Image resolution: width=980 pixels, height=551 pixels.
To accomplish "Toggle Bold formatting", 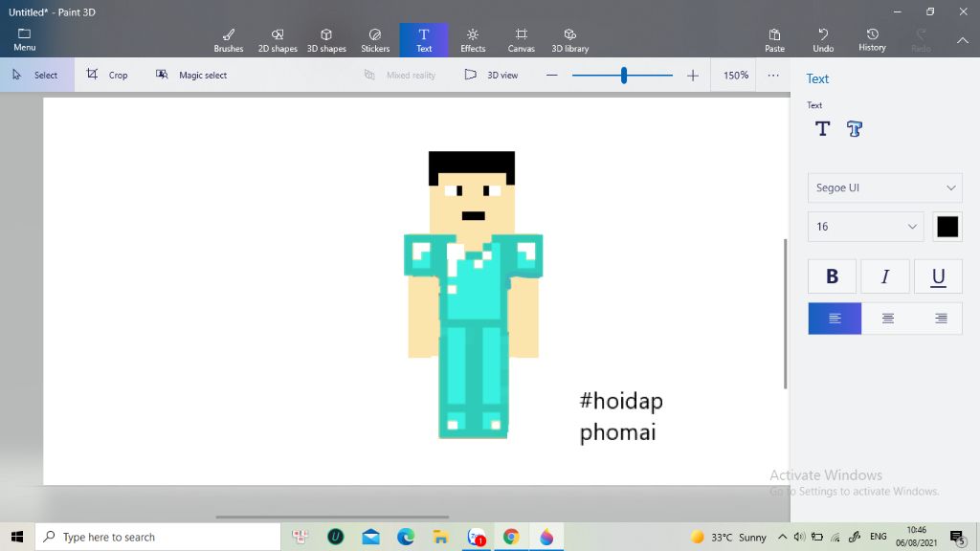I will coord(832,276).
